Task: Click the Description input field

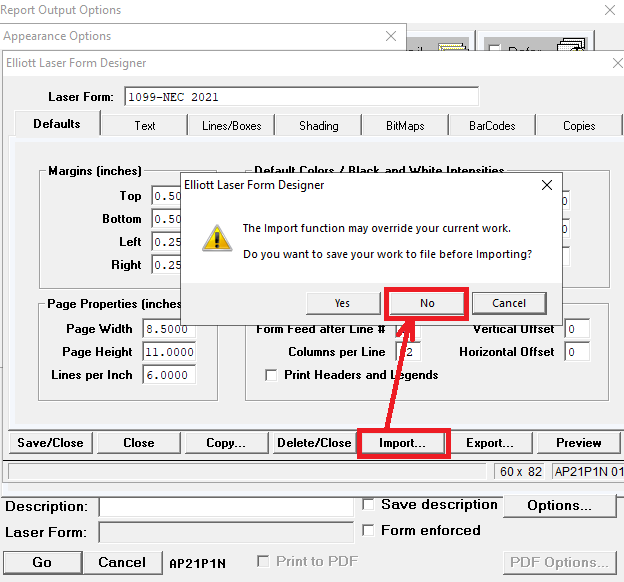Action: click(226, 507)
